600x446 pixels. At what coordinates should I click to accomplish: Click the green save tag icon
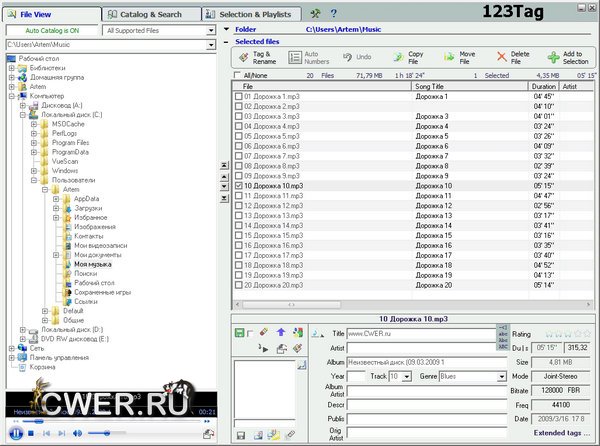pyautogui.click(x=241, y=331)
